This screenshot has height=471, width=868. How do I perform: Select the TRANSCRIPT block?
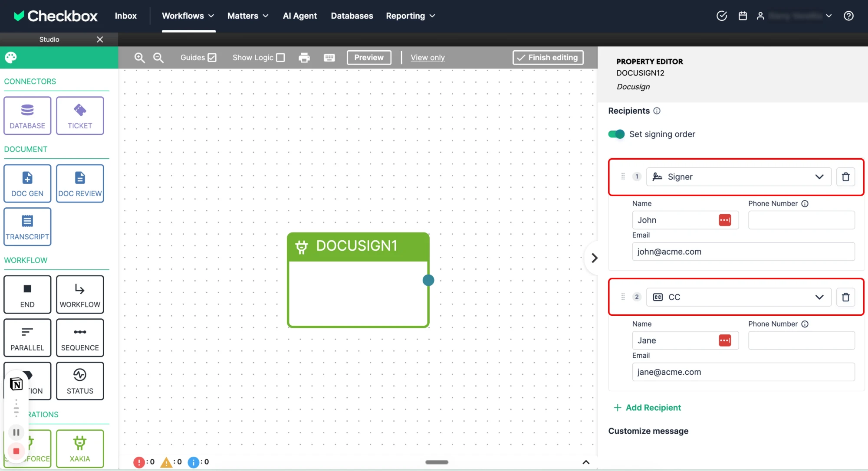pyautogui.click(x=27, y=226)
